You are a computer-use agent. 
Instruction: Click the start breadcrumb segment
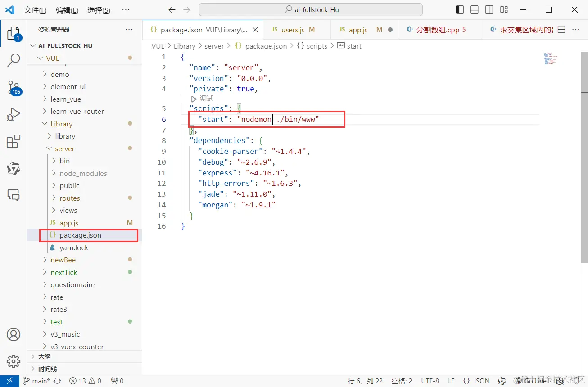[x=349, y=46]
